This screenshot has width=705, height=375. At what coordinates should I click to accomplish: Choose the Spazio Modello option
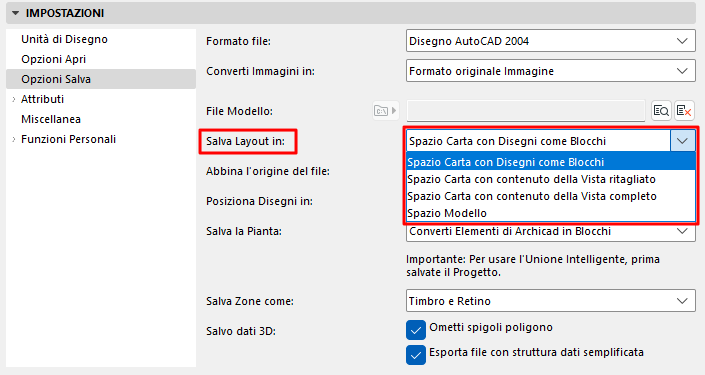point(551,213)
